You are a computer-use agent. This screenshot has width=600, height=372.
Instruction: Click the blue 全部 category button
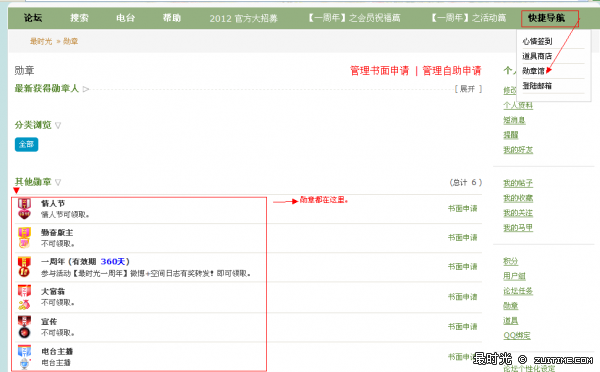pos(26,144)
